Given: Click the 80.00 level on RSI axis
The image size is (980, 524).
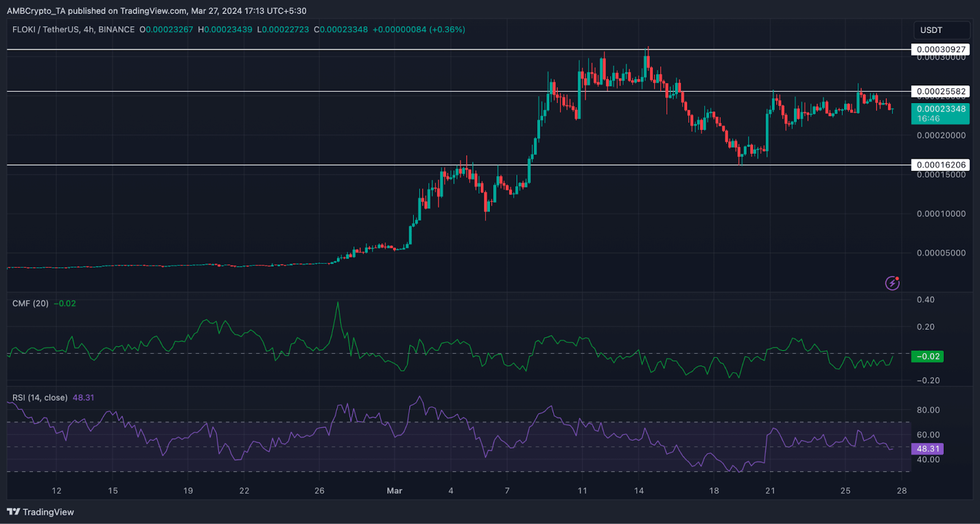Looking at the screenshot, I should point(928,410).
